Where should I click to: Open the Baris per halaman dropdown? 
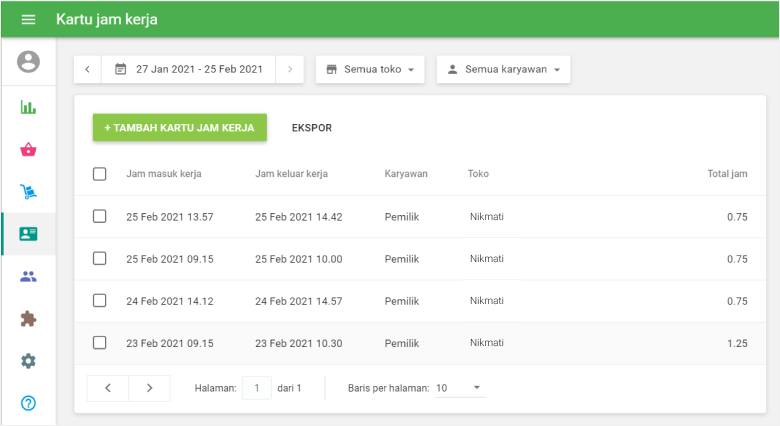click(460, 388)
